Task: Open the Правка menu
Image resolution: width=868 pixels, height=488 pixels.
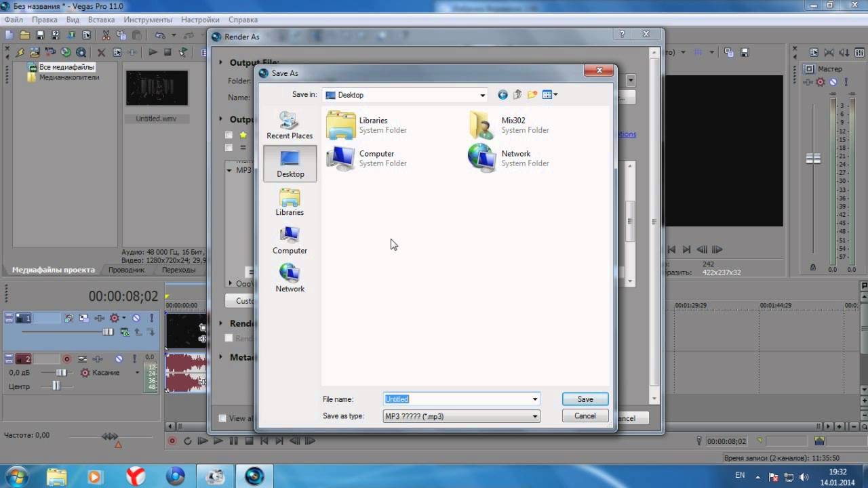Action: pos(45,20)
